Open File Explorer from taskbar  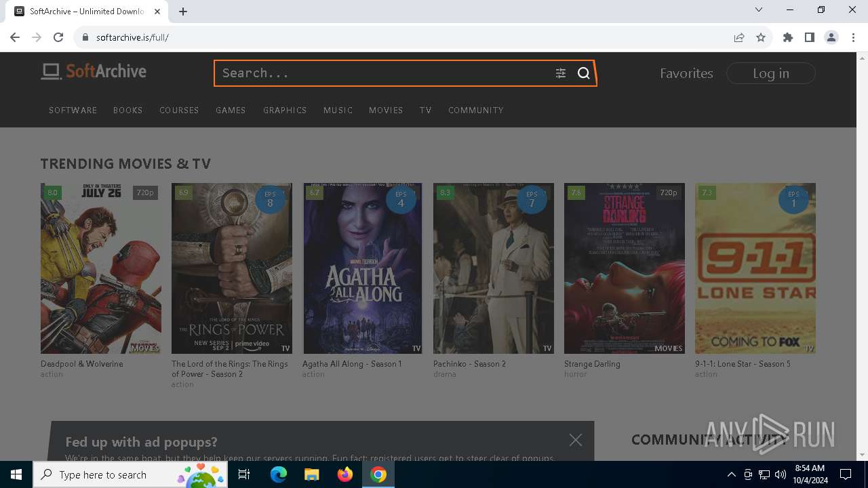click(x=311, y=474)
